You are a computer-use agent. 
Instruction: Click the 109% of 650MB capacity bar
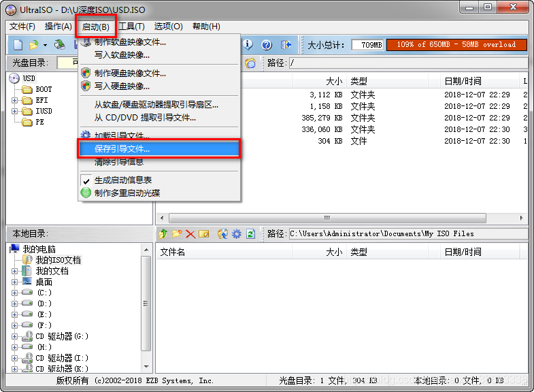[456, 45]
